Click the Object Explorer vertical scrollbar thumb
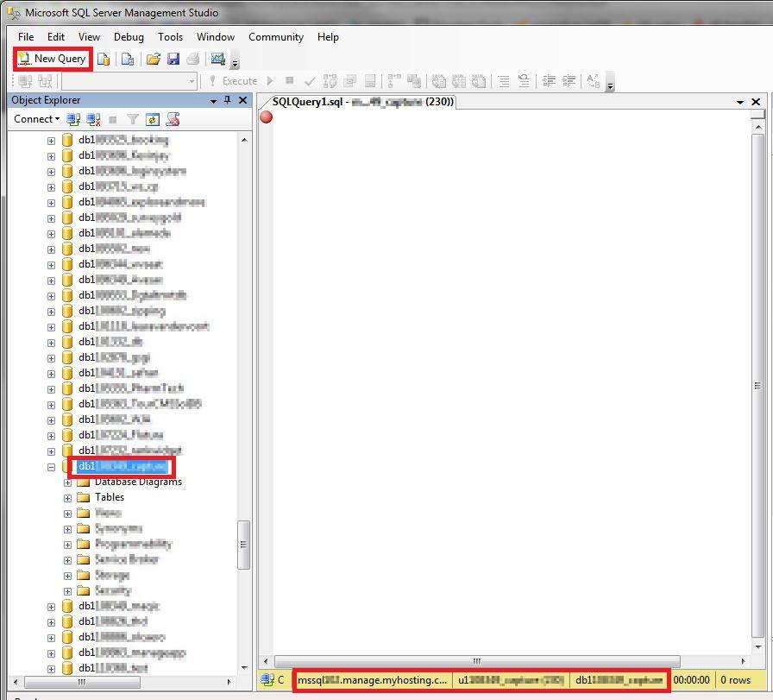The image size is (773, 700). pos(243,545)
